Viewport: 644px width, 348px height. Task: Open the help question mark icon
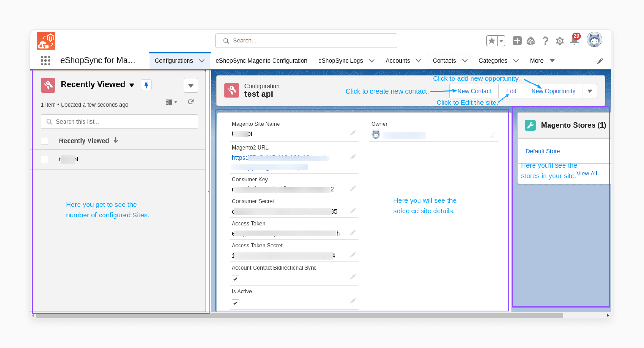(545, 41)
